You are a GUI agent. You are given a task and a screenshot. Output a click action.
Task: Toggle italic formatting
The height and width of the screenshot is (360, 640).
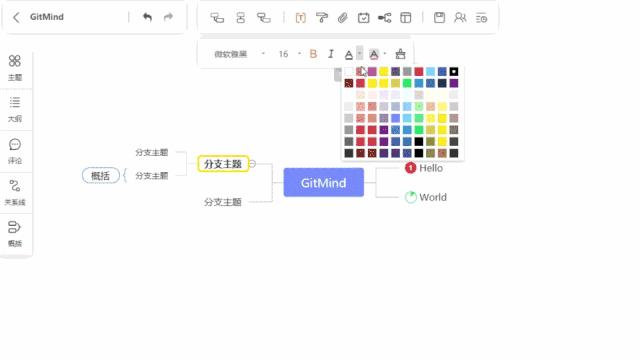tap(331, 54)
